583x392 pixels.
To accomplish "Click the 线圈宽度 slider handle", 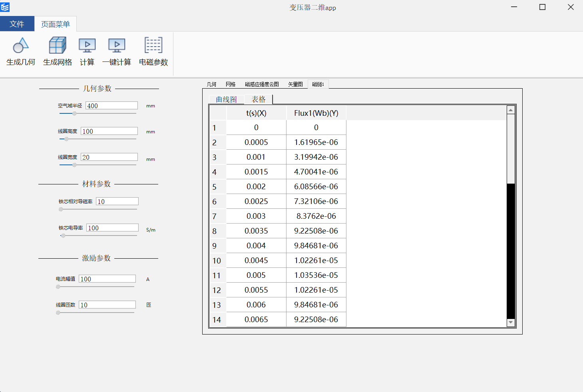I will [x=74, y=165].
